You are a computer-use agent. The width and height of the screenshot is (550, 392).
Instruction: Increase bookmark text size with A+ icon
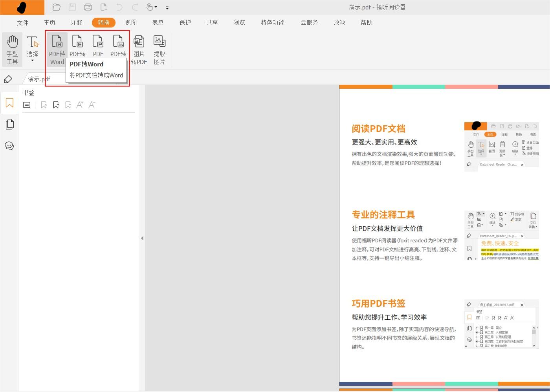[x=80, y=104]
